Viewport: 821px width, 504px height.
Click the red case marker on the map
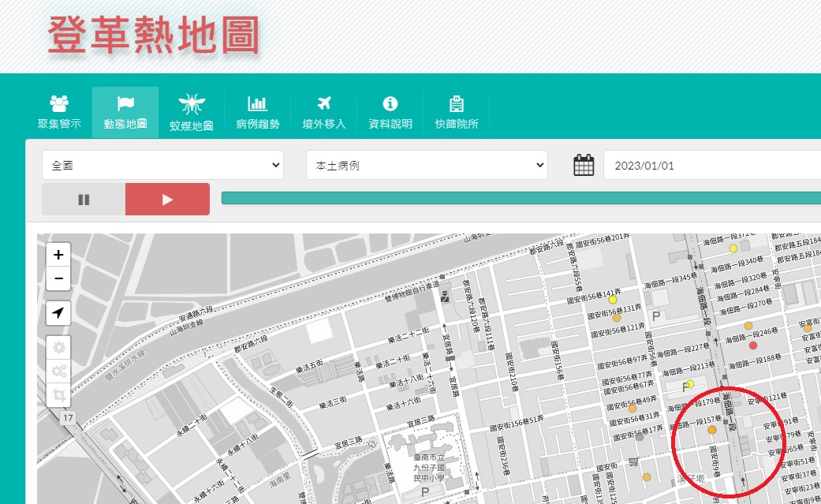pos(753,345)
